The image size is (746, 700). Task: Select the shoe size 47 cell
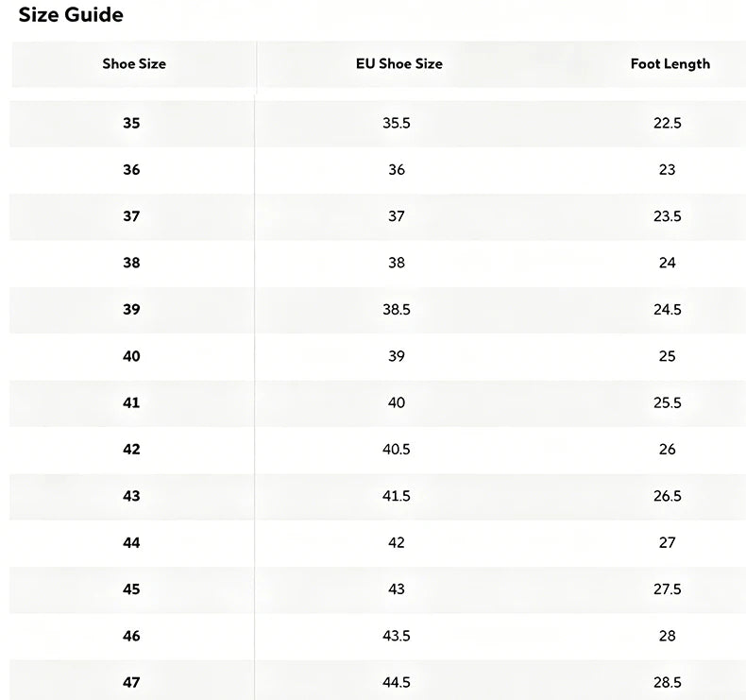point(131,683)
